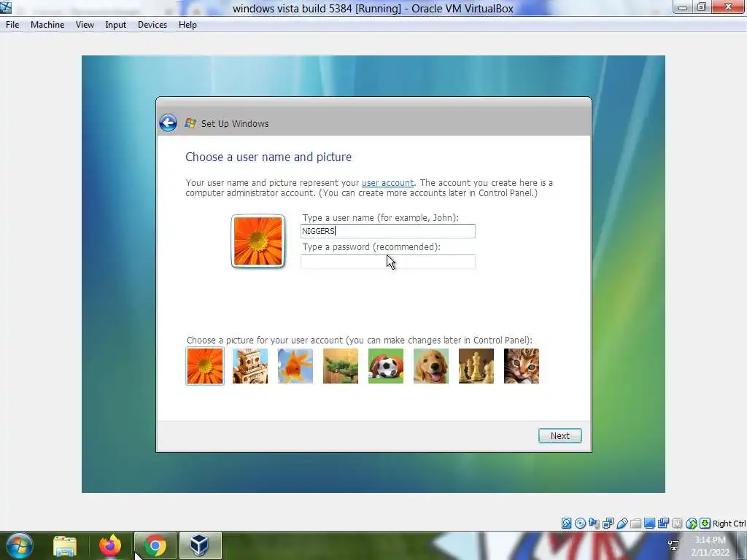Select the soccer ball account picture

(386, 366)
